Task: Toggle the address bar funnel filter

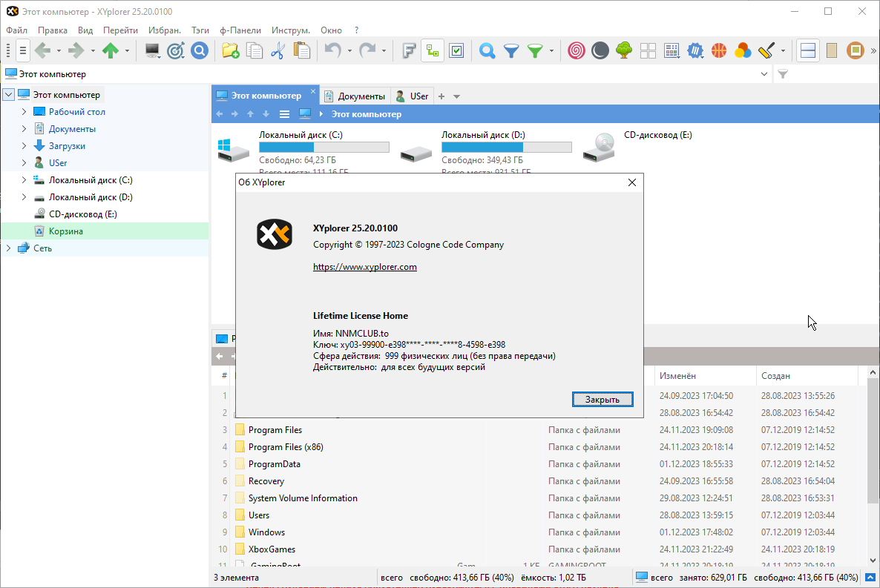Action: (x=783, y=74)
